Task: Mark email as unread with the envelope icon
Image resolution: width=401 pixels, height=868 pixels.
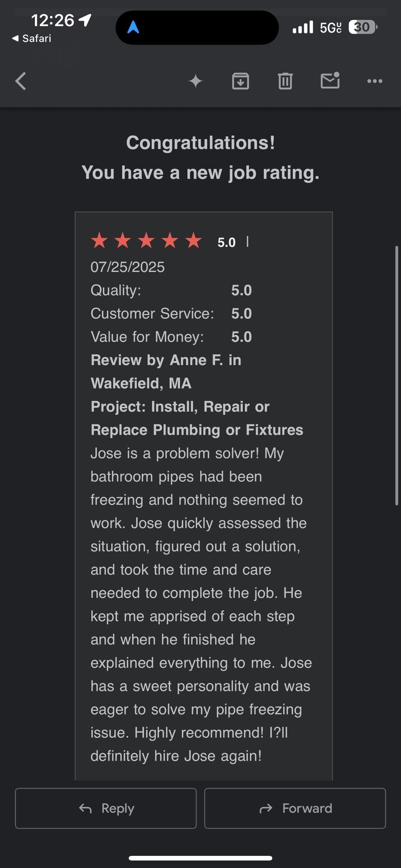Action: coord(330,81)
